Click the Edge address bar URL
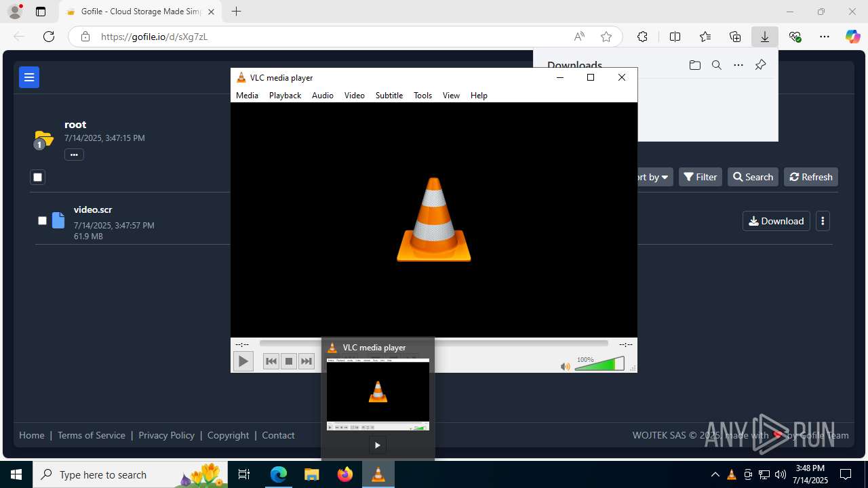 point(154,37)
